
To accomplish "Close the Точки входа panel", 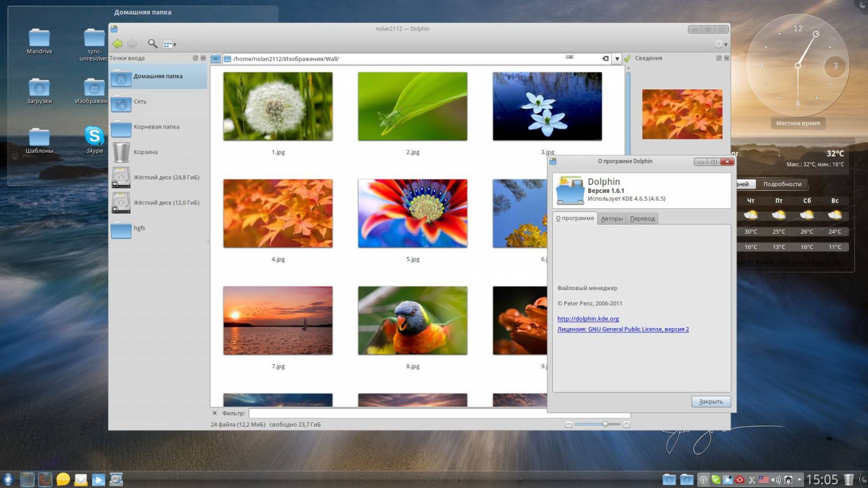I will (203, 58).
